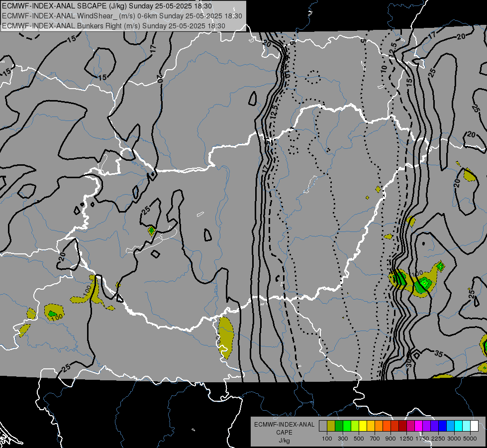This screenshot has height=448, width=487.
Task: Select the bright cyan legend swatch
Action: 459,426
